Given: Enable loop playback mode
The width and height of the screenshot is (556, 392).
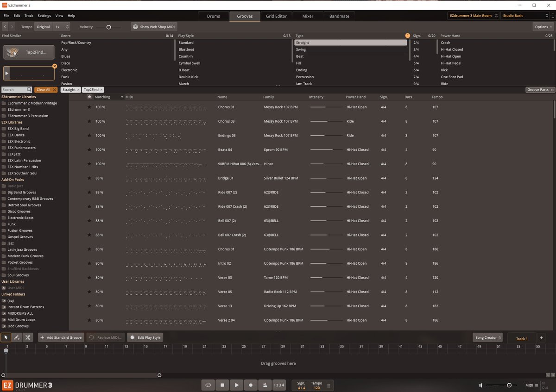Looking at the screenshot, I should coord(208,385).
